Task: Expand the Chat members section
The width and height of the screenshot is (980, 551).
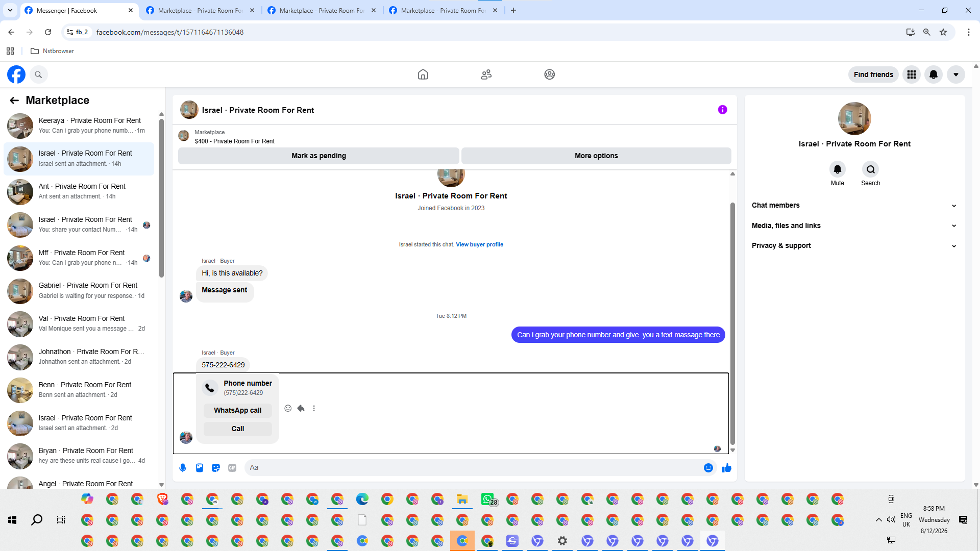Action: pyautogui.click(x=854, y=206)
